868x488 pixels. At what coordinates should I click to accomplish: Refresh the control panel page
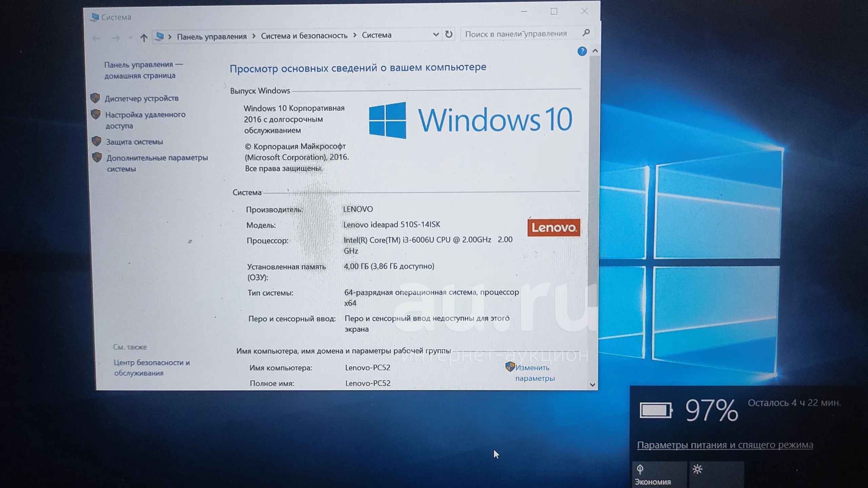449,34
